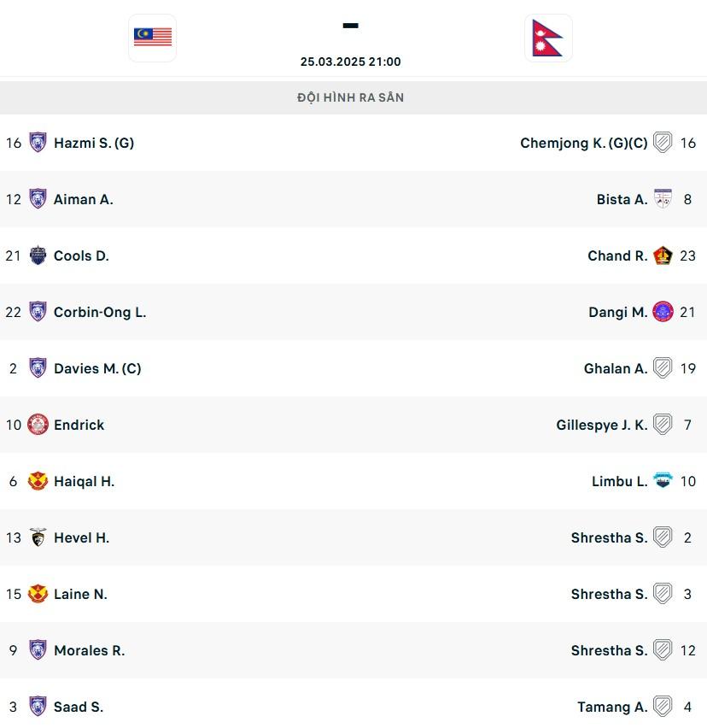This screenshot has height=728, width=707.
Task: Click the club crest beside Chand R.
Action: 663,255
